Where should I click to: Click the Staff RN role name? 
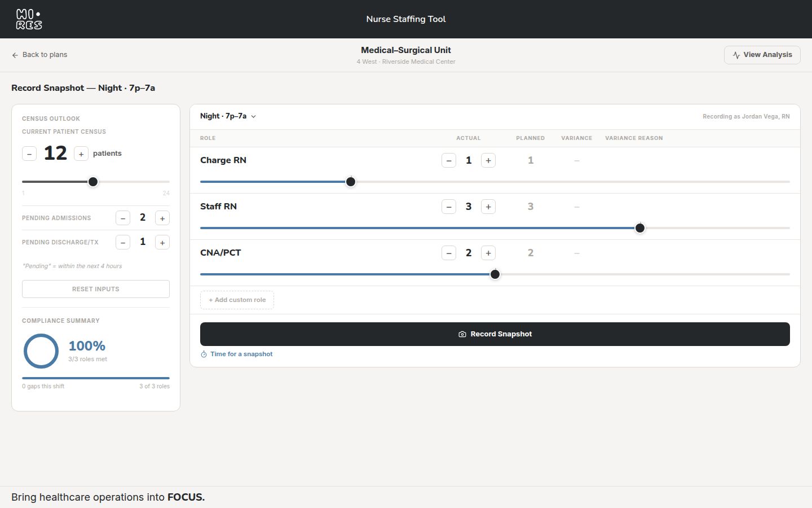pyautogui.click(x=218, y=207)
